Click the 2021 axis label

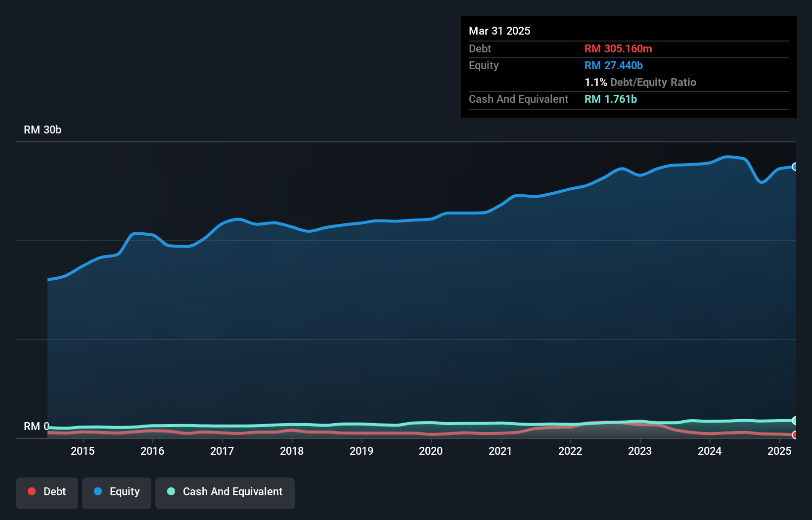tap(500, 451)
